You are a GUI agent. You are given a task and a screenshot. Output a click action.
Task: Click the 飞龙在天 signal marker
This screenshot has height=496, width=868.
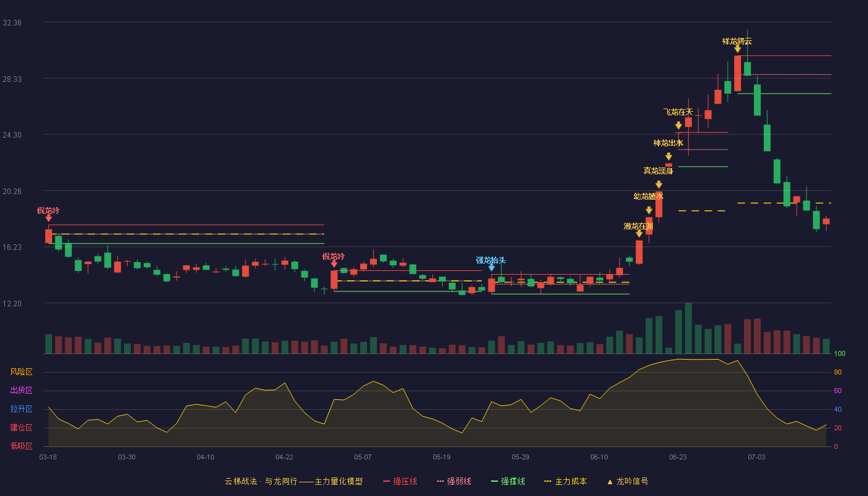678,126
